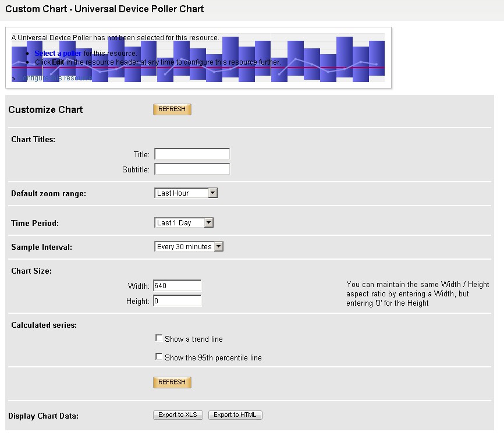Click the 'Click Edit in the resource header' instruction
This screenshot has height=439, width=504.
click(158, 62)
